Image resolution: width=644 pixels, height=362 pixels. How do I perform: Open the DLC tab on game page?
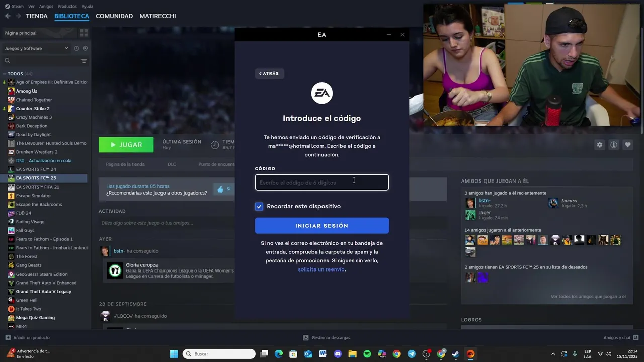[172, 164]
